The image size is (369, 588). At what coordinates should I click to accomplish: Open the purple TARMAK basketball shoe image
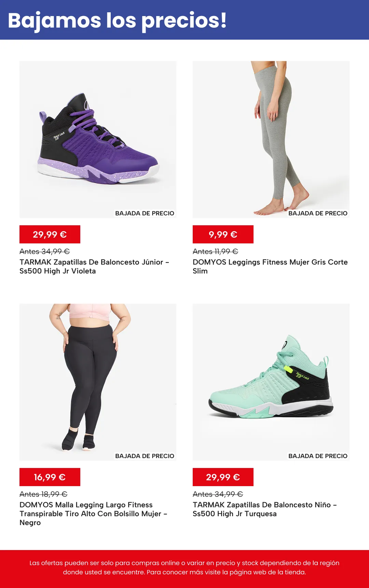tap(98, 139)
